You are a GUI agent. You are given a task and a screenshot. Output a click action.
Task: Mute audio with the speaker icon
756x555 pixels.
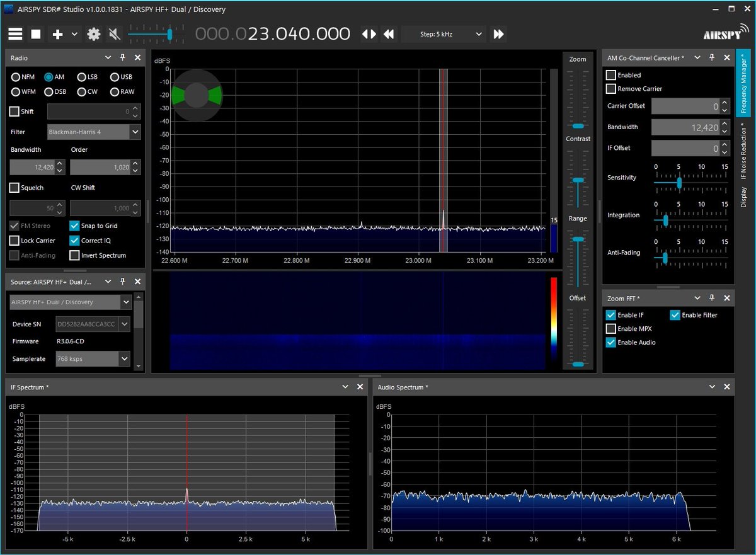[x=115, y=34]
